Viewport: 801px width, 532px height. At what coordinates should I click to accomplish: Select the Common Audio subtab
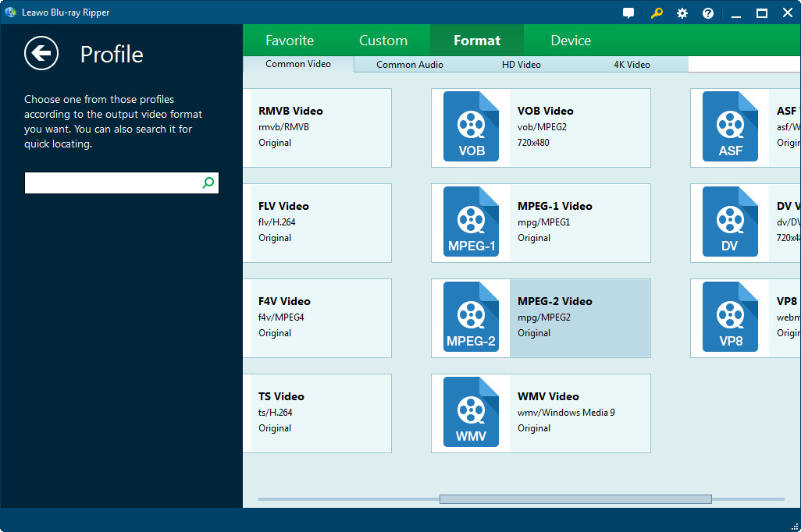coord(410,65)
